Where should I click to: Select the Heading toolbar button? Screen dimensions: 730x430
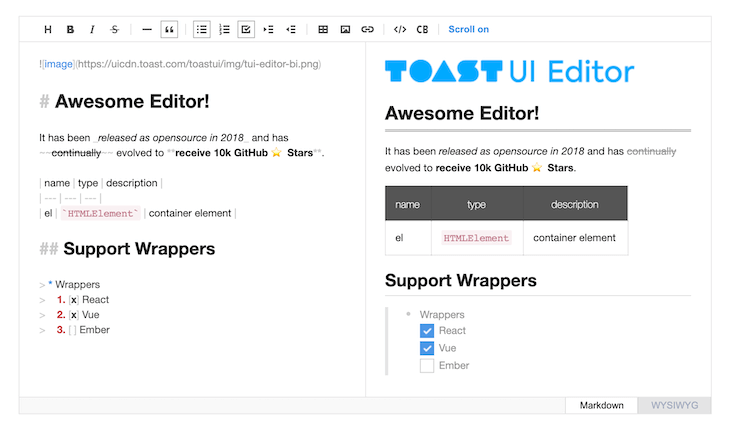47,29
